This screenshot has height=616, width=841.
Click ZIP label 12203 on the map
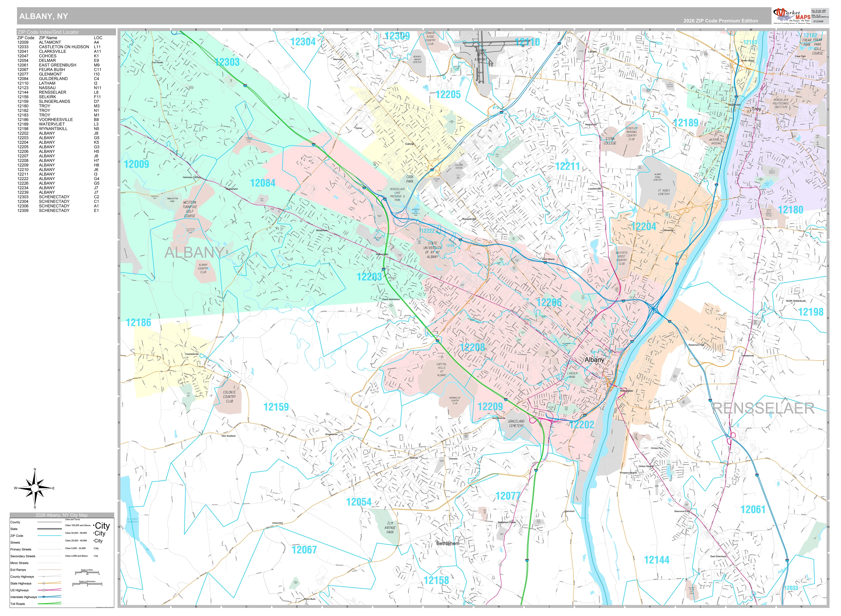pyautogui.click(x=369, y=277)
